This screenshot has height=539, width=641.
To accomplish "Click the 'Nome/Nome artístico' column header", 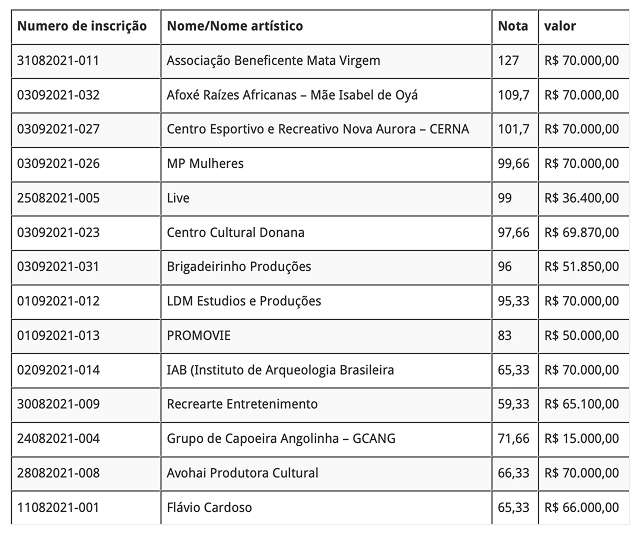I will click(235, 26).
